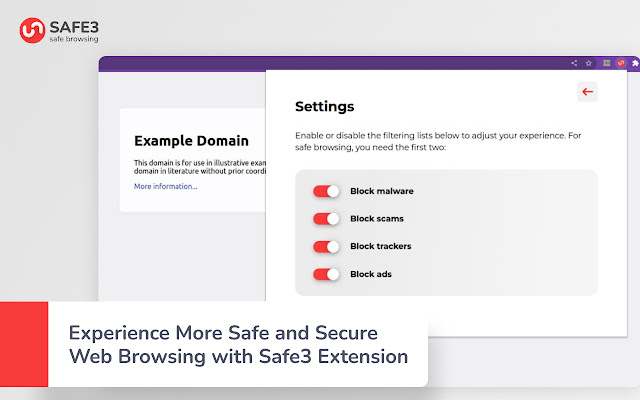This screenshot has height=400, width=640.
Task: Switch off Block ads toggle
Action: 326,274
